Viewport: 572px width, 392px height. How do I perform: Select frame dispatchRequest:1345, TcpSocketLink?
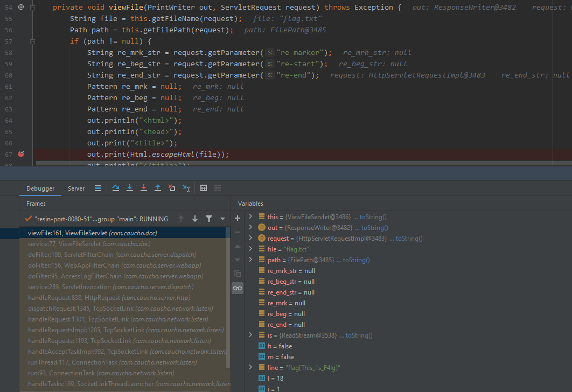123,309
